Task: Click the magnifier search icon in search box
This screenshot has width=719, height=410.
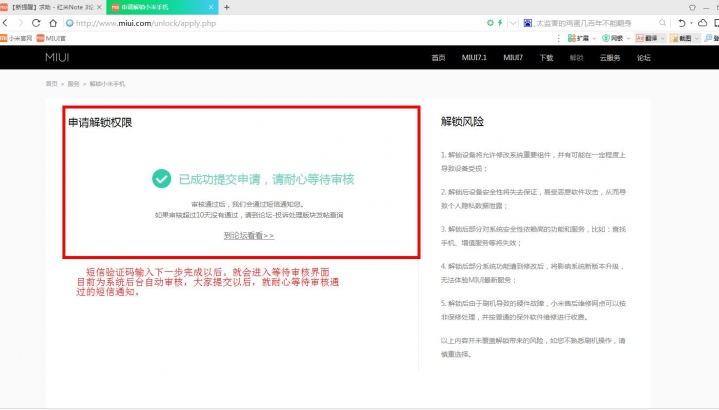Action: pos(663,23)
